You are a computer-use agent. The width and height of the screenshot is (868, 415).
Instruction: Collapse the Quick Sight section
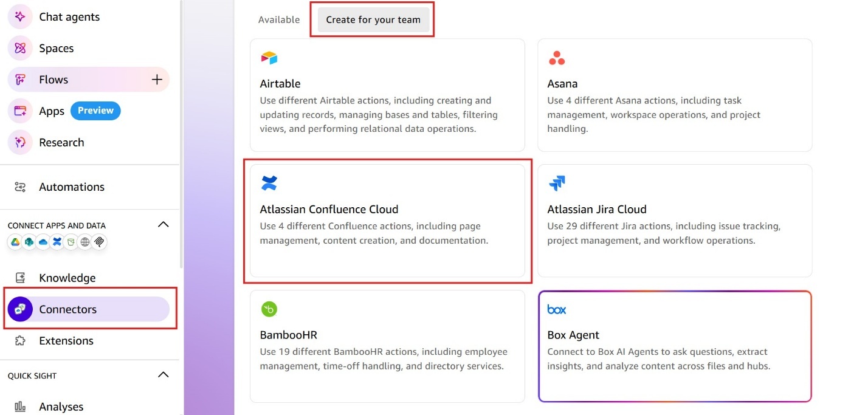[x=163, y=374]
